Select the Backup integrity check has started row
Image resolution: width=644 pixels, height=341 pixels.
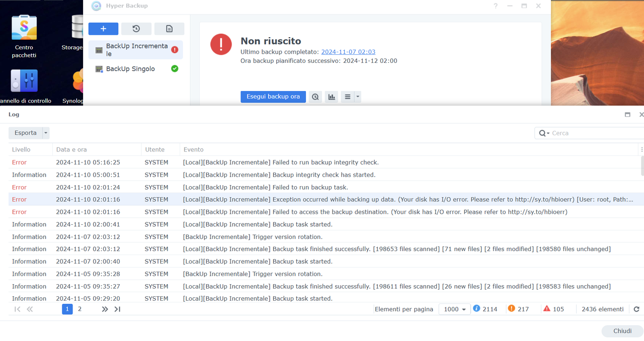(x=325, y=175)
